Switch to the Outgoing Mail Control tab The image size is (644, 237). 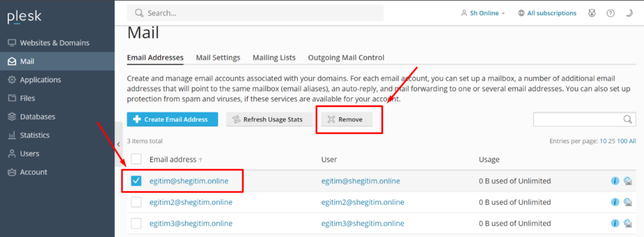(347, 57)
